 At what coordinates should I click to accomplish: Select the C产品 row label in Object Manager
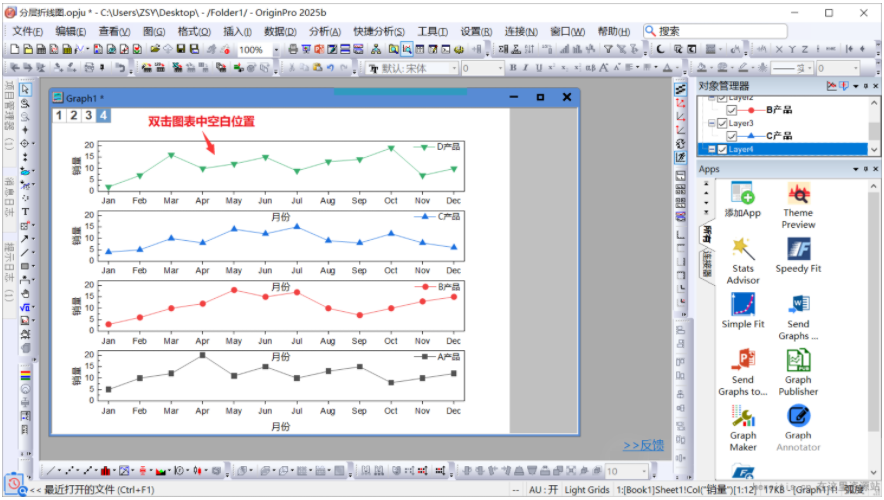(779, 136)
